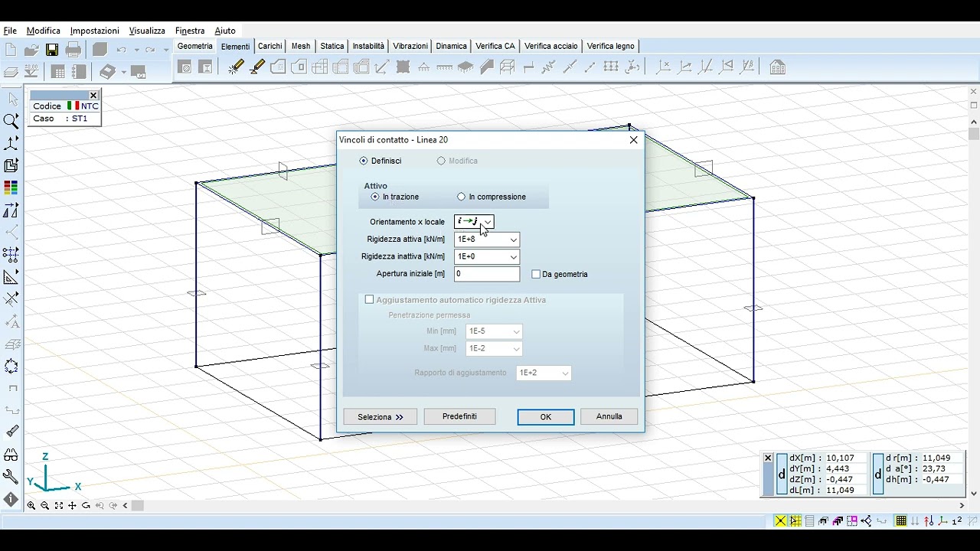Open the Impostazioni menu
The height and width of the screenshot is (551, 980).
(x=95, y=31)
